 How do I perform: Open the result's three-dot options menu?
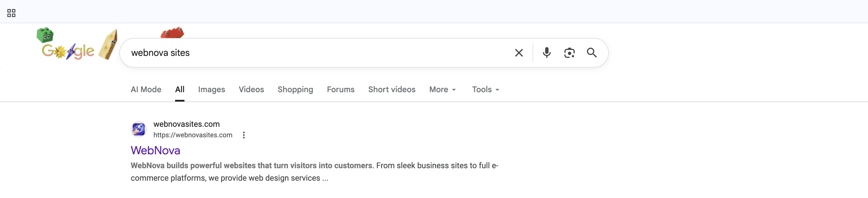(x=244, y=135)
